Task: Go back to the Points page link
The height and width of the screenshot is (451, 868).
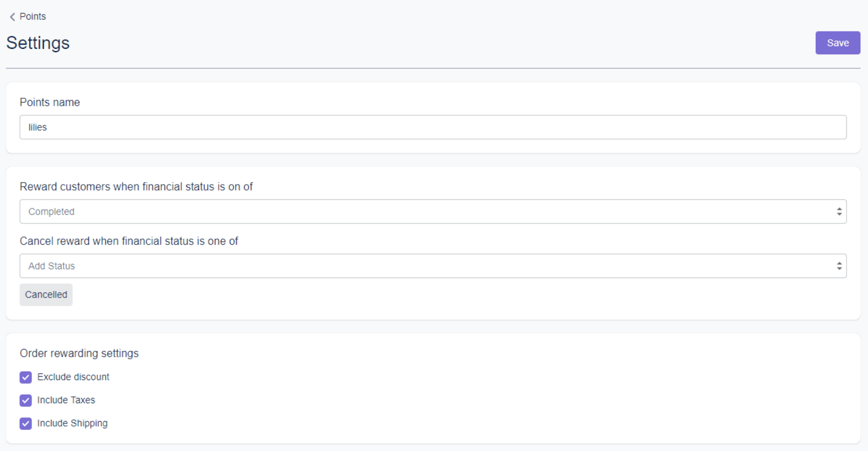Action: click(33, 17)
